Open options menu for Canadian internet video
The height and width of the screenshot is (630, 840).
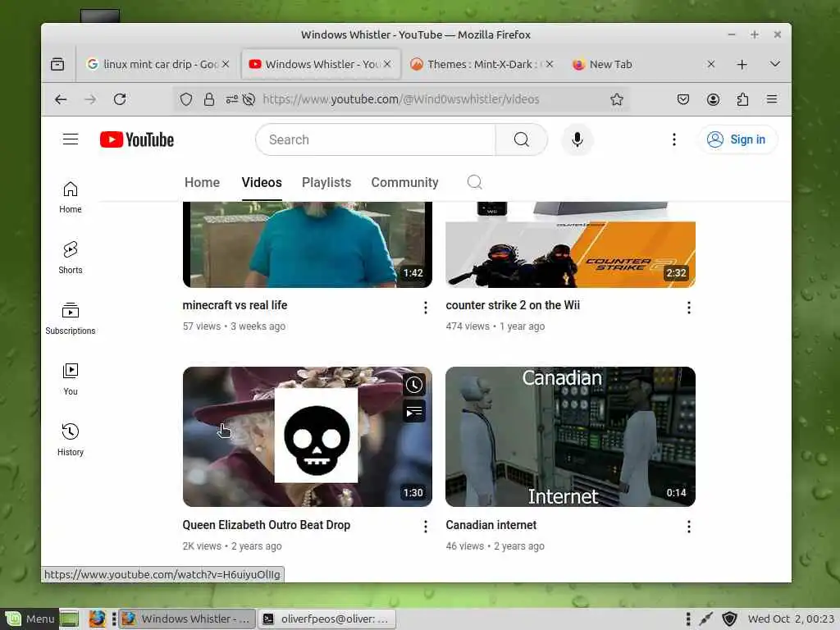pyautogui.click(x=689, y=527)
